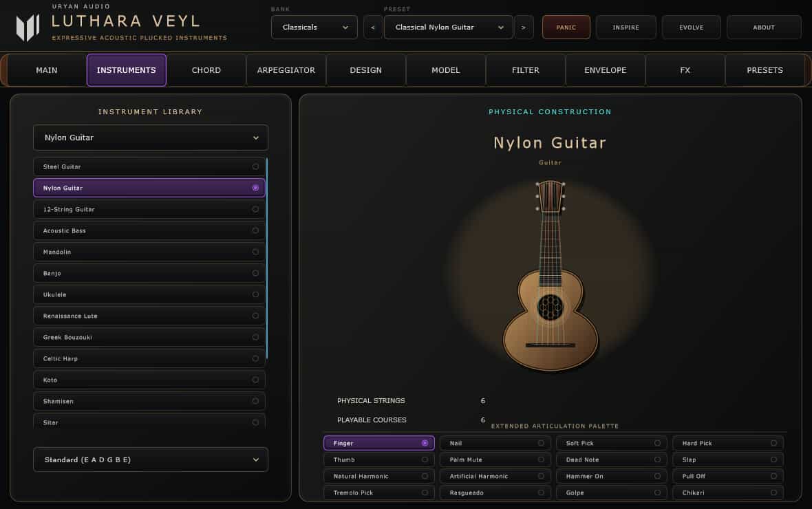This screenshot has height=509, width=812.
Task: Open the CHORD tab
Action: coord(206,70)
